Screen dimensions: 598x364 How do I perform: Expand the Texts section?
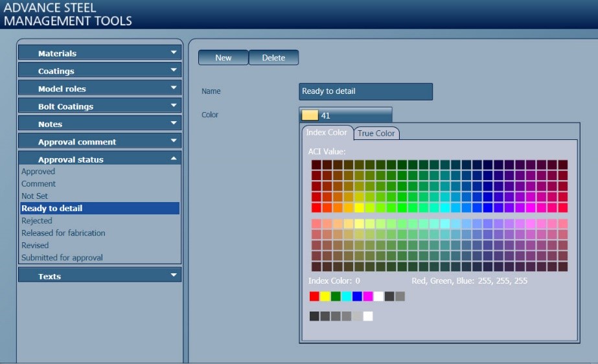(99, 276)
